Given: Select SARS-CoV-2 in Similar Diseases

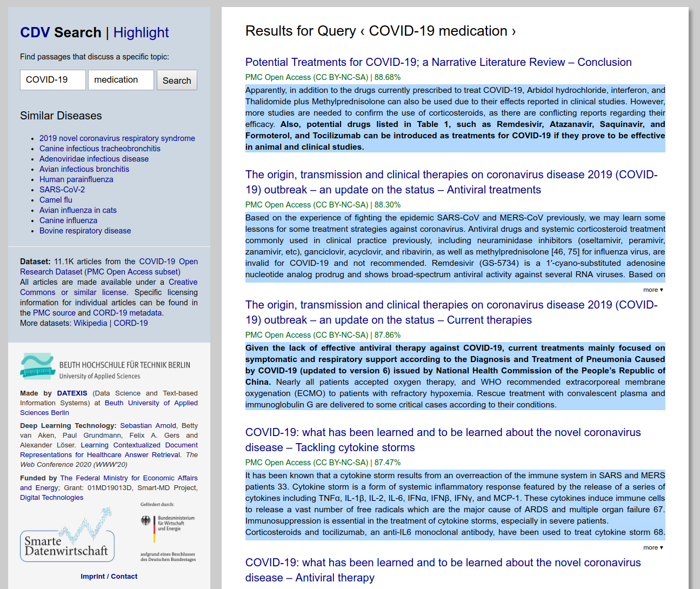Looking at the screenshot, I should [x=62, y=190].
